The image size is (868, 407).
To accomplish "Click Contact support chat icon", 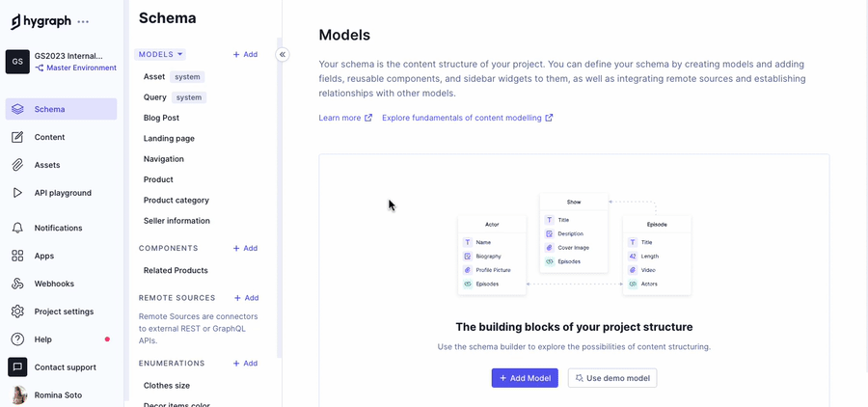I will point(17,367).
